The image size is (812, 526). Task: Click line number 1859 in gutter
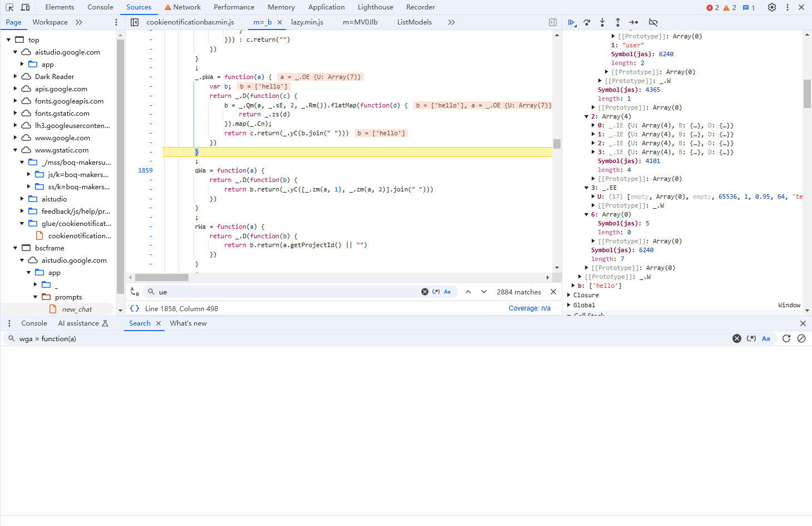tap(145, 170)
